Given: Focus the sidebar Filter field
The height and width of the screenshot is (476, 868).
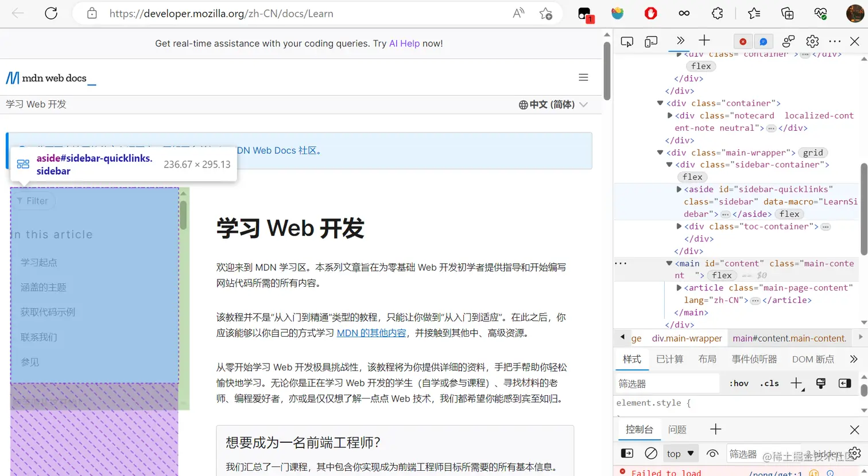Looking at the screenshot, I should [34, 201].
